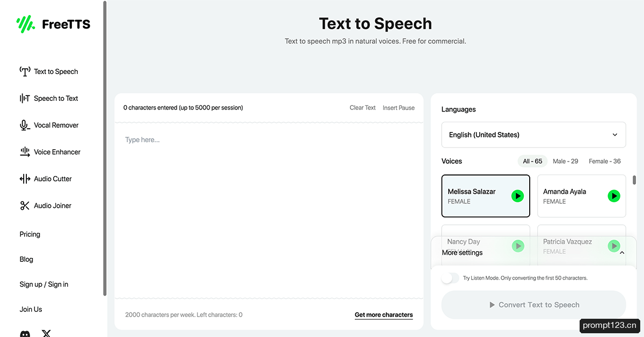
Task: Play the Amanda Ayala voice sample
Action: point(614,196)
